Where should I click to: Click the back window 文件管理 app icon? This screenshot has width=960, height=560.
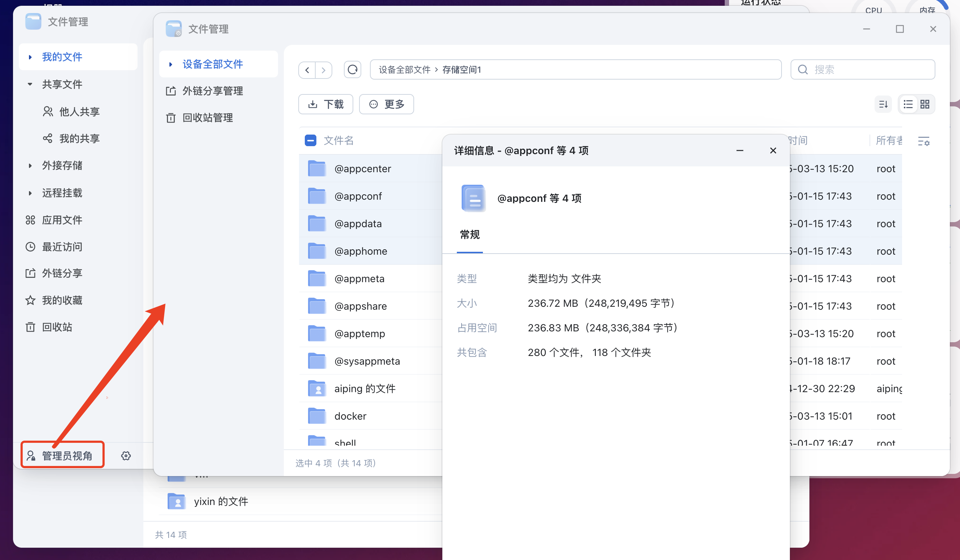(34, 22)
